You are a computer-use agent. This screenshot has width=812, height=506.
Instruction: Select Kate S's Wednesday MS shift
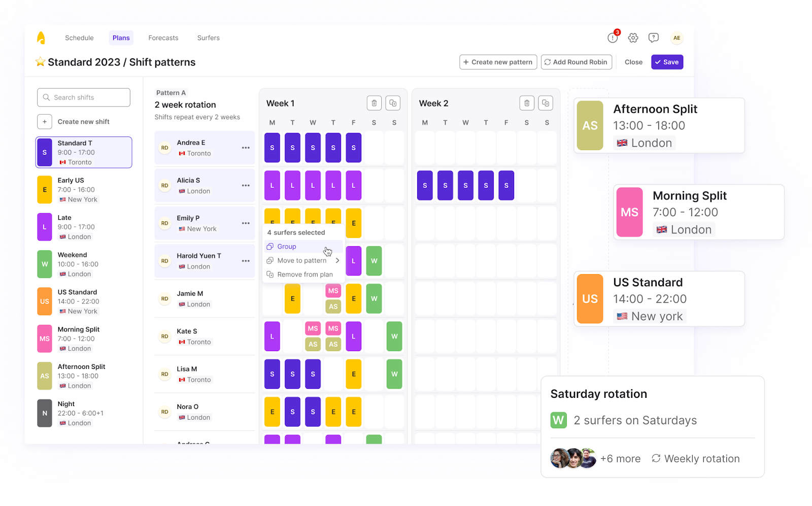313,328
